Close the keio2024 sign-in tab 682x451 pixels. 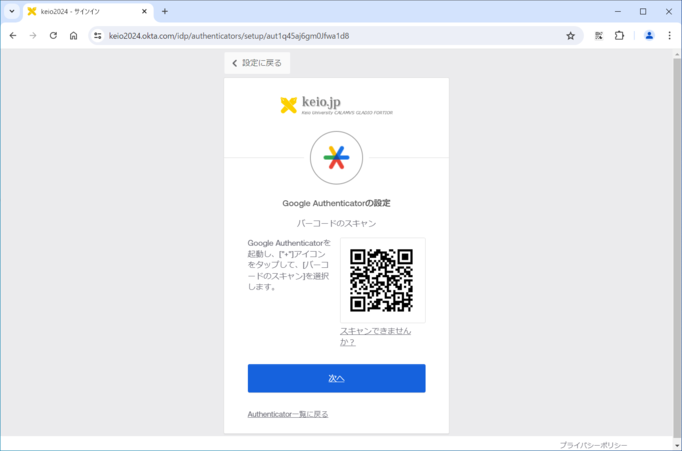(x=144, y=11)
